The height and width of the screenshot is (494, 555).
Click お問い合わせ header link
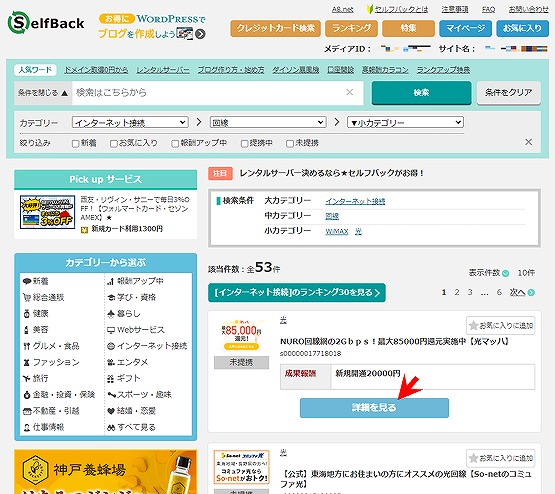tap(528, 9)
